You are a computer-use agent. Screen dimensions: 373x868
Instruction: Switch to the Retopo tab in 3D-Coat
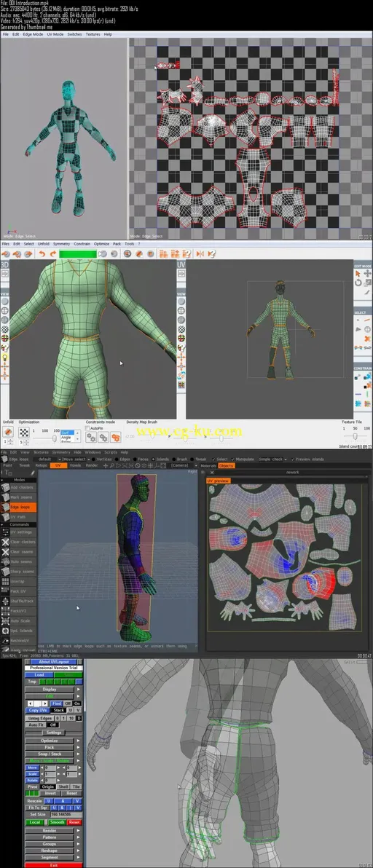pos(41,465)
